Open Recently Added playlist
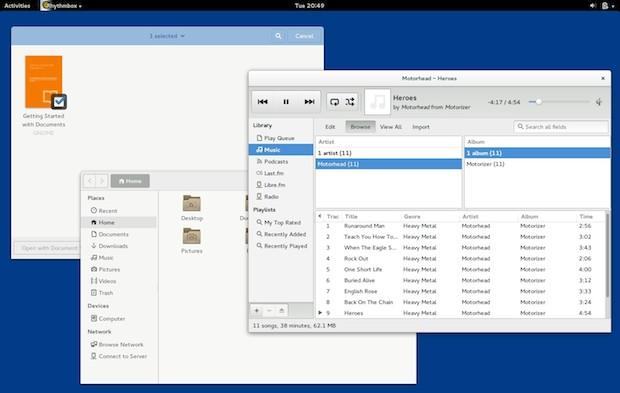The image size is (620, 393). 281,234
